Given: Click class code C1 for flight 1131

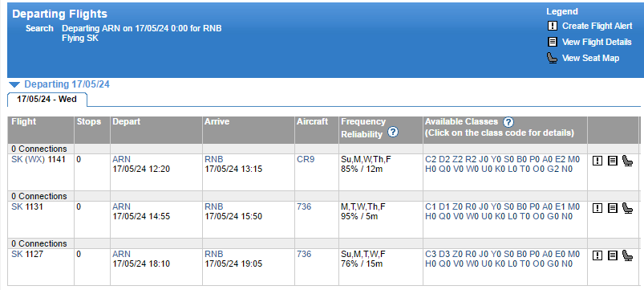Looking at the screenshot, I should (x=431, y=206).
